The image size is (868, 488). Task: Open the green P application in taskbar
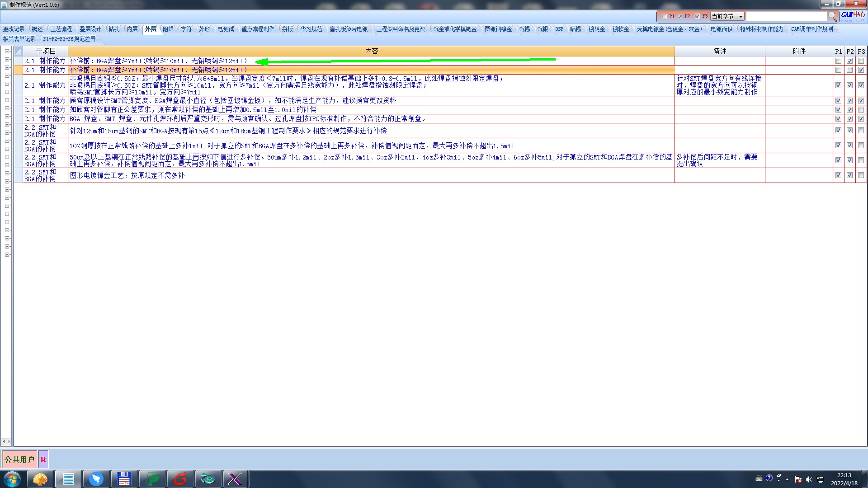coord(152,479)
